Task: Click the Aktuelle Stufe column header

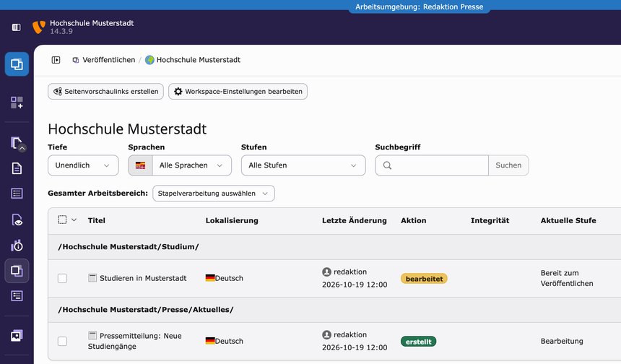Action: click(568, 220)
